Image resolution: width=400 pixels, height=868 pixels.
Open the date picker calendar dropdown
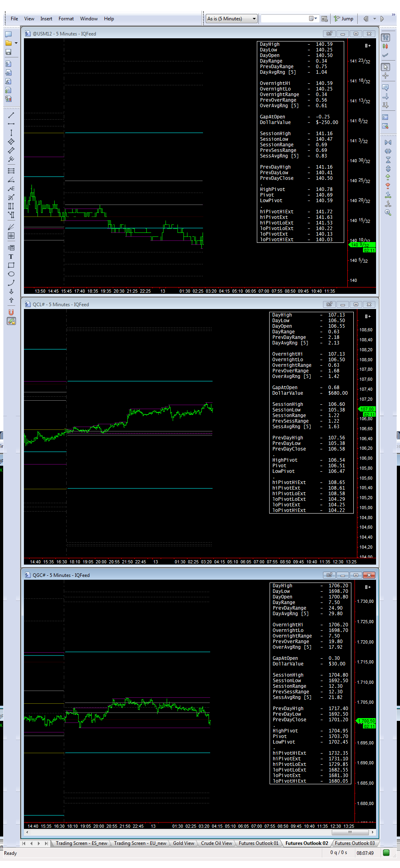tap(313, 18)
